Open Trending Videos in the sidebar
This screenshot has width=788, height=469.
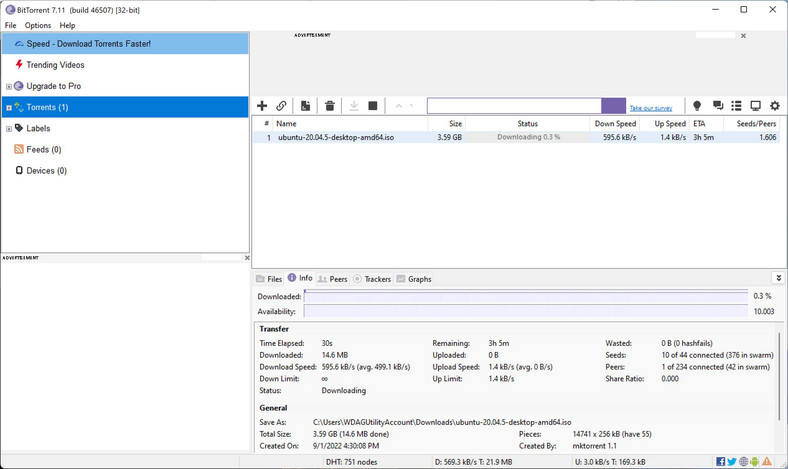tap(55, 65)
